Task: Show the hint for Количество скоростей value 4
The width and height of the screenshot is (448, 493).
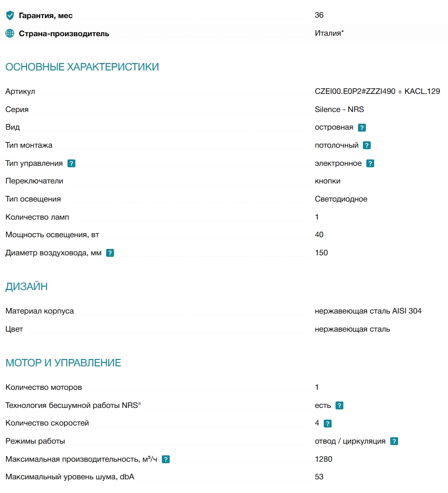Action: pos(328,424)
